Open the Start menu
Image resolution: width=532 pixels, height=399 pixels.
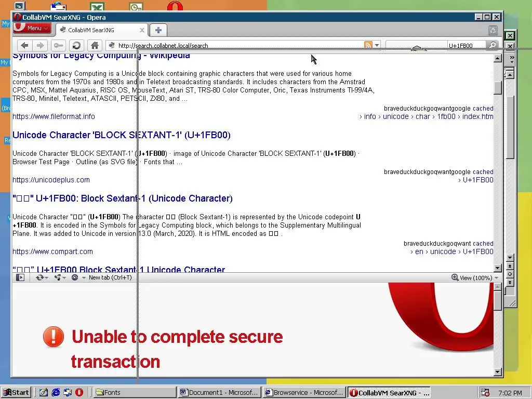[x=16, y=393]
